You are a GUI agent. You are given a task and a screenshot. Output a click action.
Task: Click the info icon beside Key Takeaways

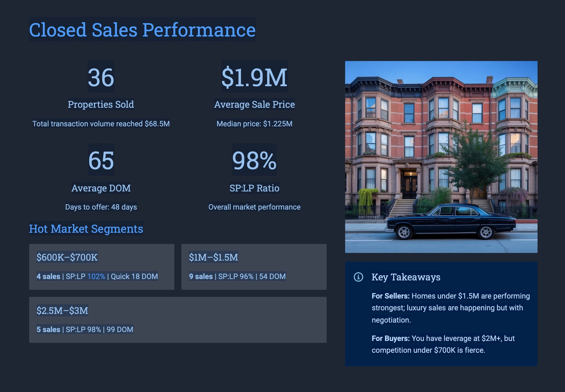coord(358,277)
